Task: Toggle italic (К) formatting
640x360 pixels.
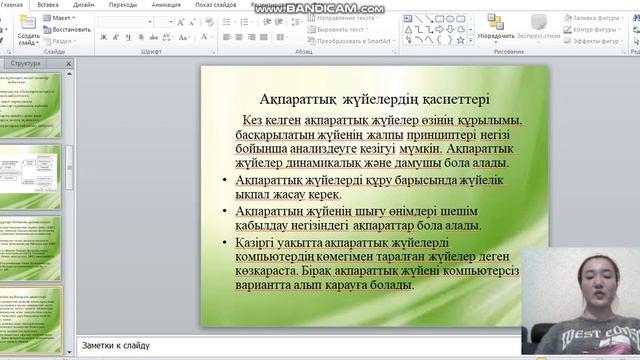Action: [x=116, y=37]
